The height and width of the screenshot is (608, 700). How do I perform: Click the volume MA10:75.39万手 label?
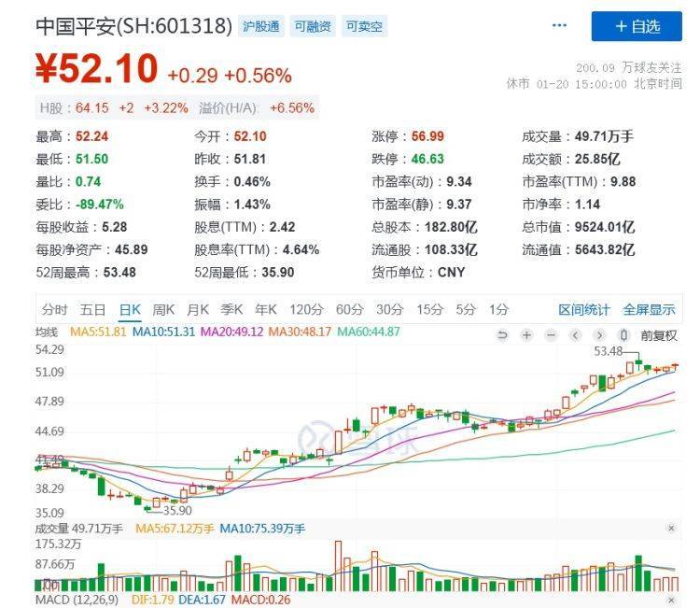(x=262, y=529)
